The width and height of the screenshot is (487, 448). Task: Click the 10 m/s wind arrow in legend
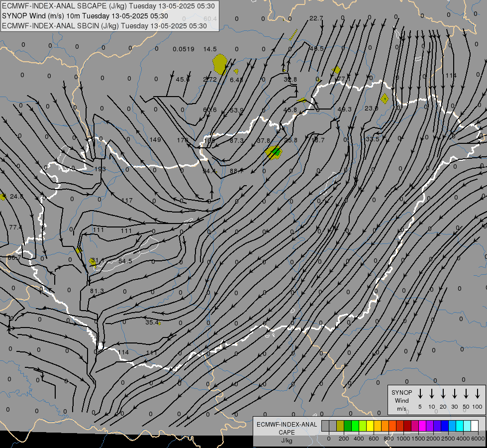coord(432,394)
